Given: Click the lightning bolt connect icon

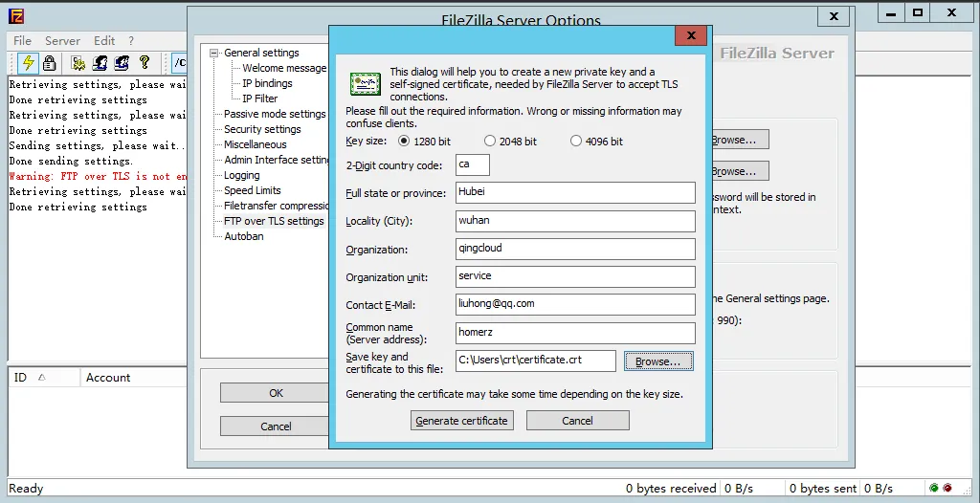Looking at the screenshot, I should click(x=28, y=62).
